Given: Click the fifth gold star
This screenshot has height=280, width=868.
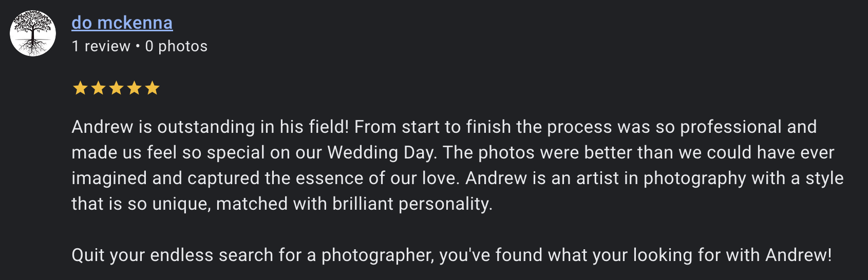Looking at the screenshot, I should pyautogui.click(x=152, y=88).
